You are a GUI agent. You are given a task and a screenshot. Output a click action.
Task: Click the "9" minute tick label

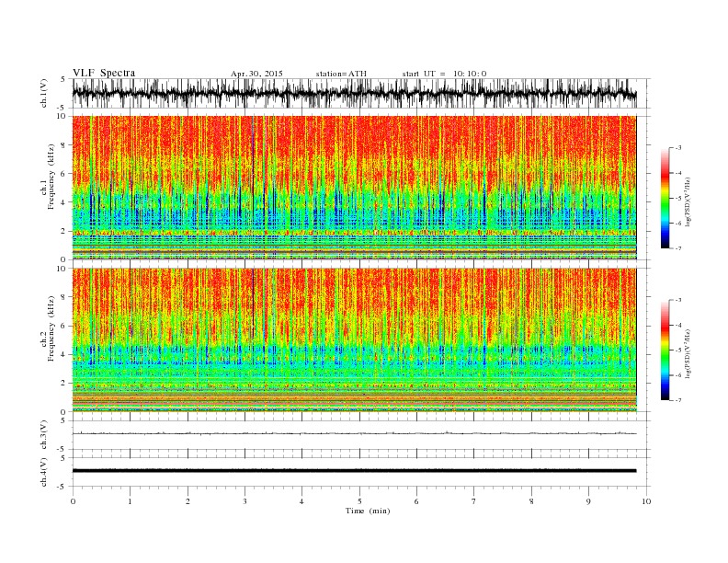point(588,501)
